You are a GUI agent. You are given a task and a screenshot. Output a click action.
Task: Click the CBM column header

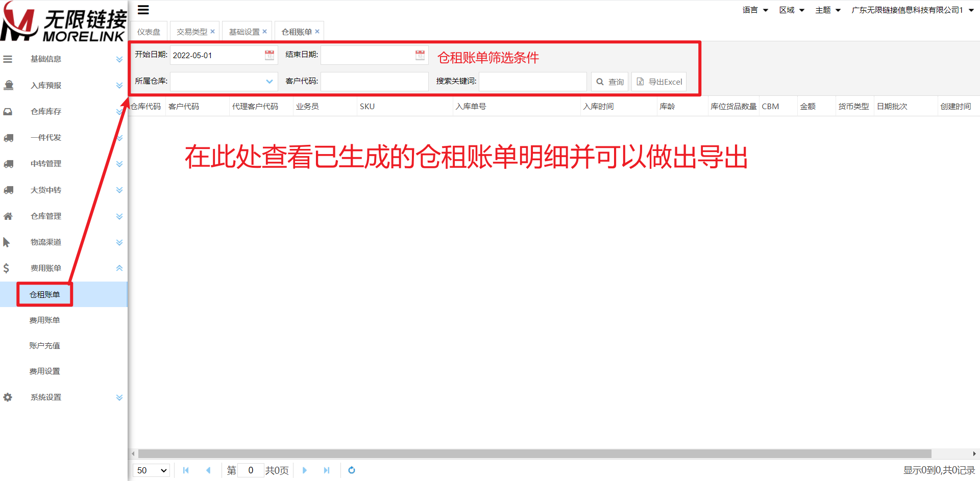pyautogui.click(x=778, y=106)
